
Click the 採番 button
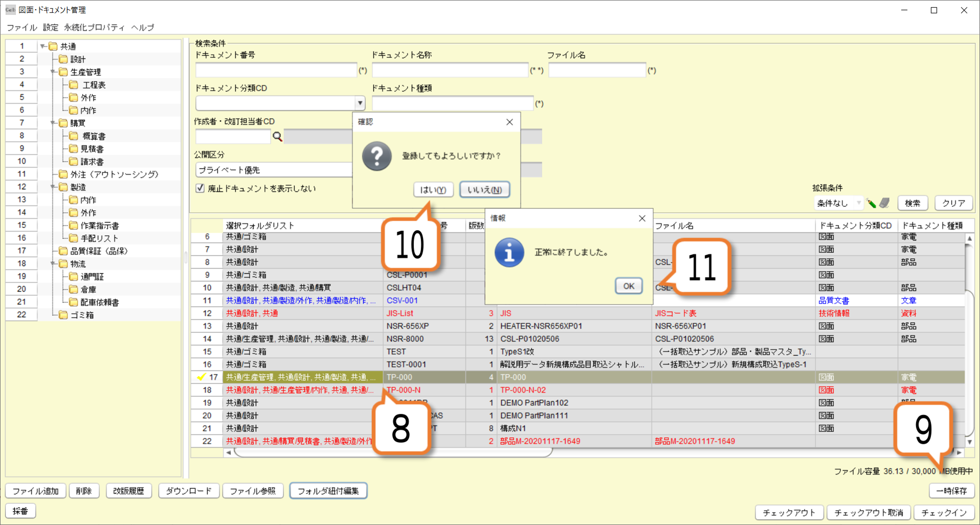coord(20,511)
